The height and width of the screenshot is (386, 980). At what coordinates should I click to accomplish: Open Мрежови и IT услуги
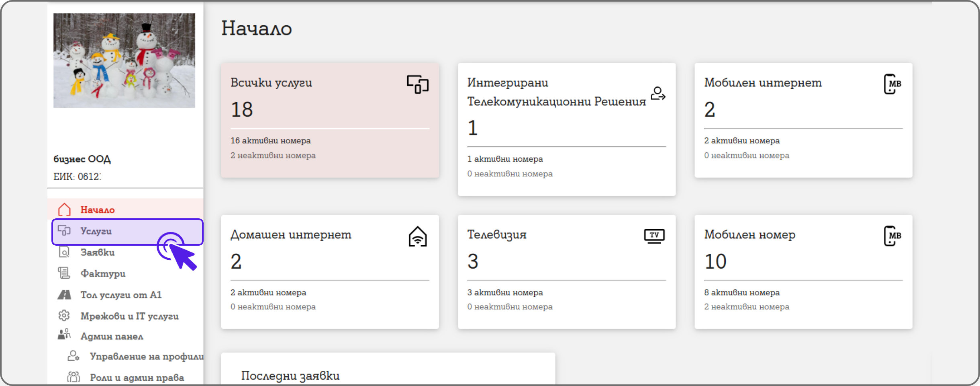click(x=129, y=316)
